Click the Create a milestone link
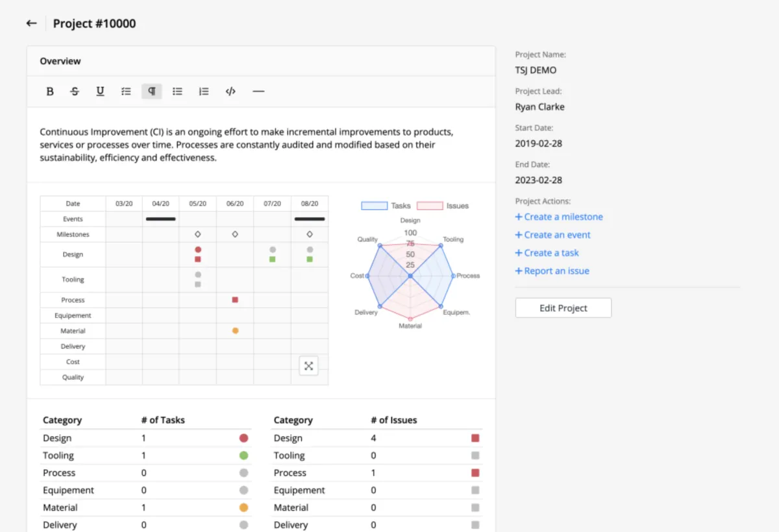Image resolution: width=779 pixels, height=532 pixels. 559,217
